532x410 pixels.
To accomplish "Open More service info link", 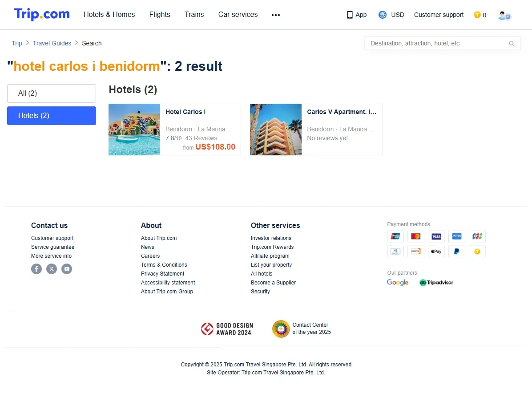I will (51, 256).
